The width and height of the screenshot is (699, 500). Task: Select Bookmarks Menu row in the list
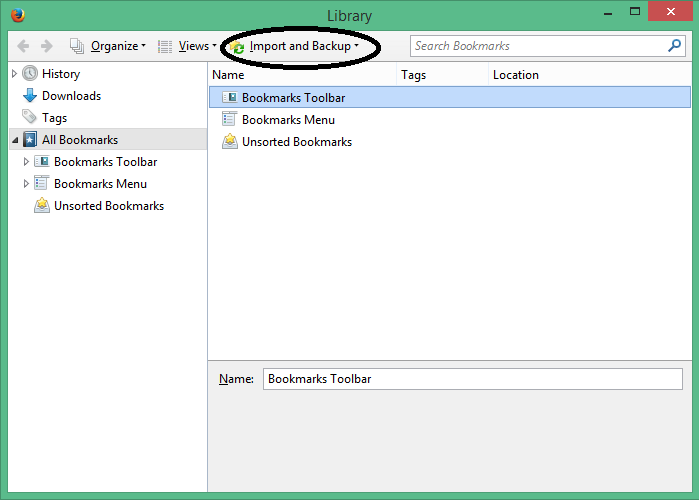pos(450,119)
